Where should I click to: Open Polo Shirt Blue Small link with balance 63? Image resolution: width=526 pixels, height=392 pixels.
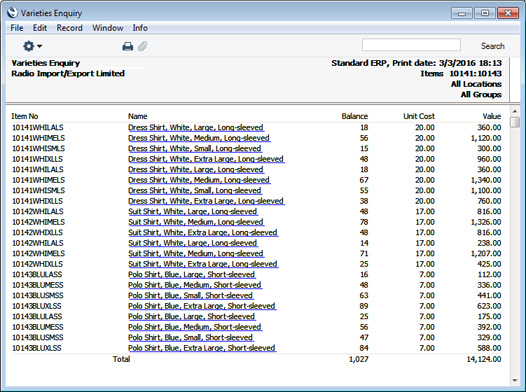(191, 295)
